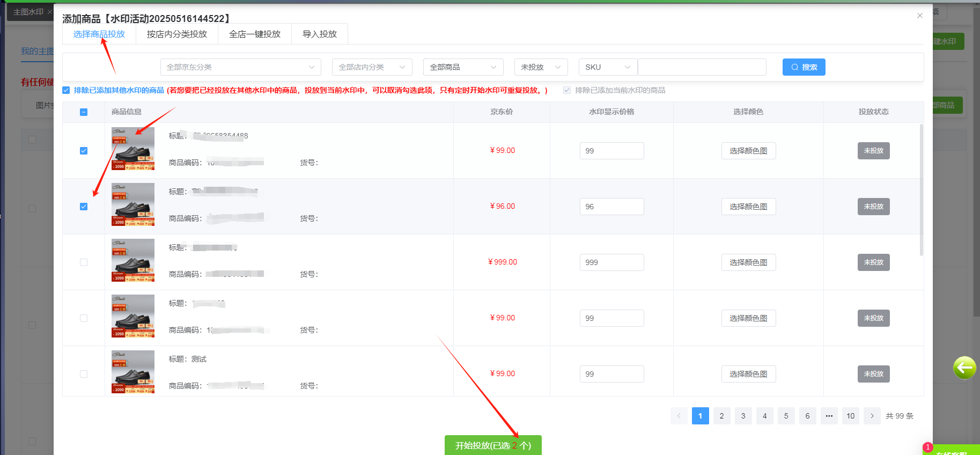The image size is (980, 455).
Task: Click the third product's shoe thumbnail
Action: 133,260
